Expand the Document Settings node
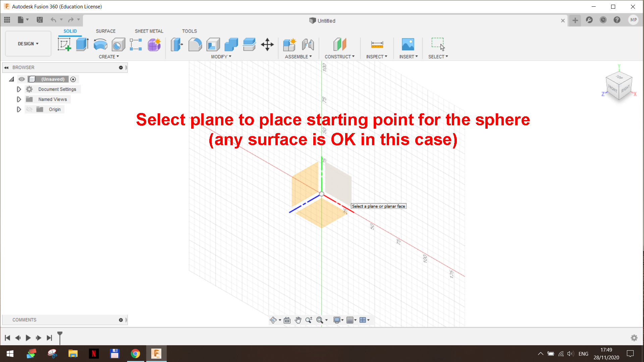The image size is (644, 362). click(x=19, y=89)
